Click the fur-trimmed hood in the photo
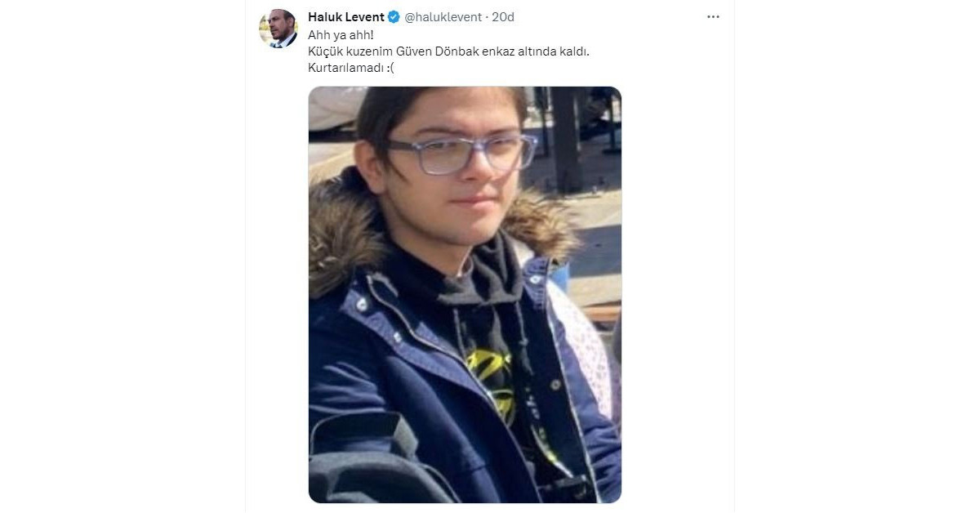 (343, 237)
